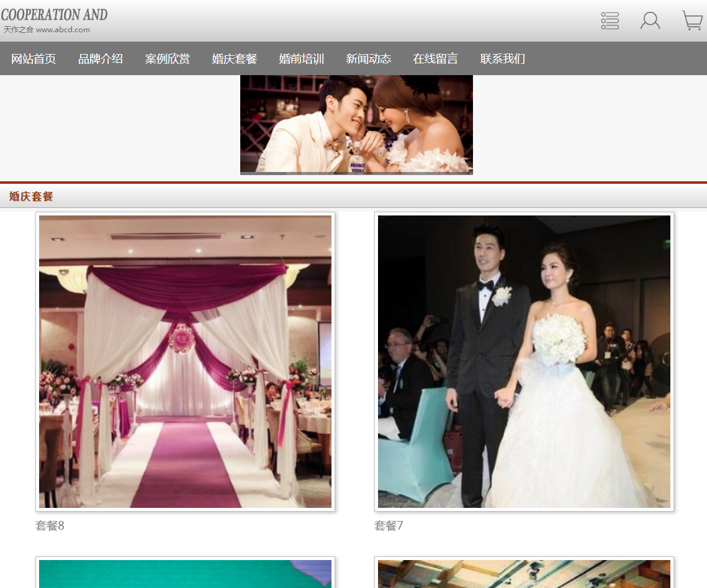Viewport: 707px width, 588px height.
Task: Open the 套餐7 bride and groom photo
Action: click(524, 361)
